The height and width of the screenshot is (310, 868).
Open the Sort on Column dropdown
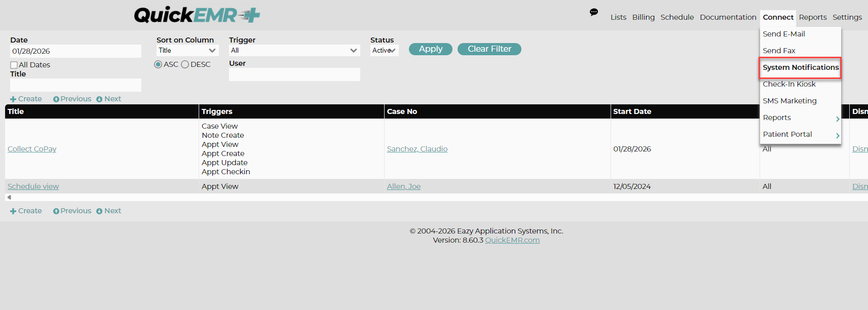point(187,51)
